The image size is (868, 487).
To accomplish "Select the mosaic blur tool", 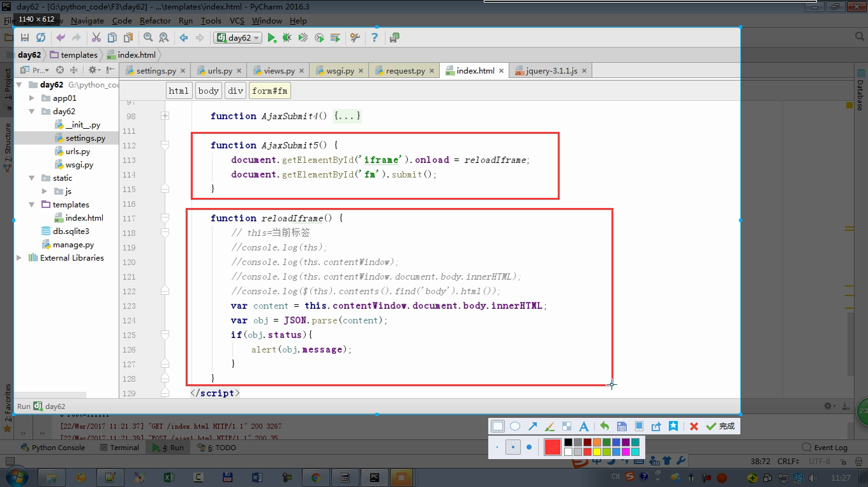I will pos(567,426).
